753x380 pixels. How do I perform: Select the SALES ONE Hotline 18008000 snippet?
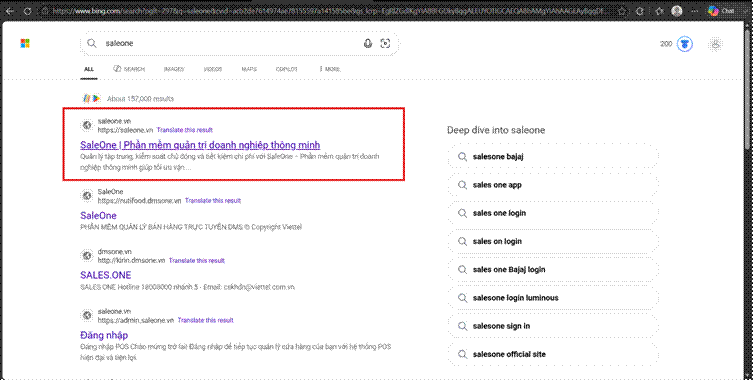point(187,287)
